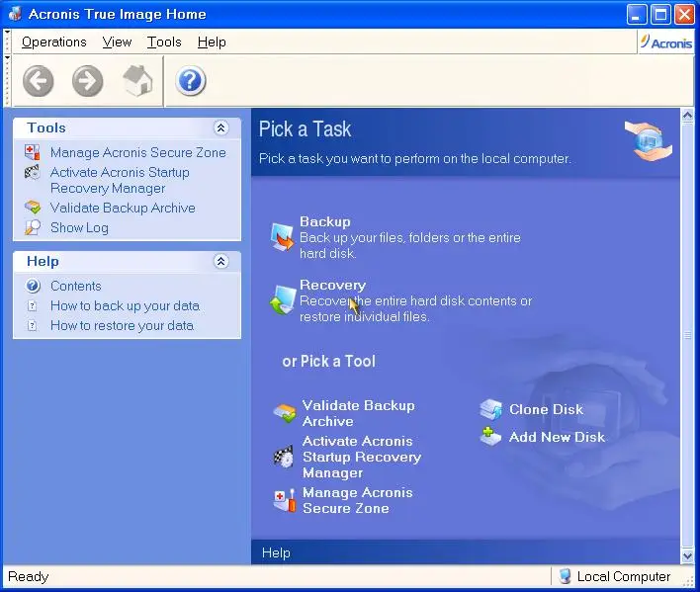Click the checkered flag Startup Recovery Manager icon in main pane
Viewport: 700px width, 592px height.
tap(284, 457)
